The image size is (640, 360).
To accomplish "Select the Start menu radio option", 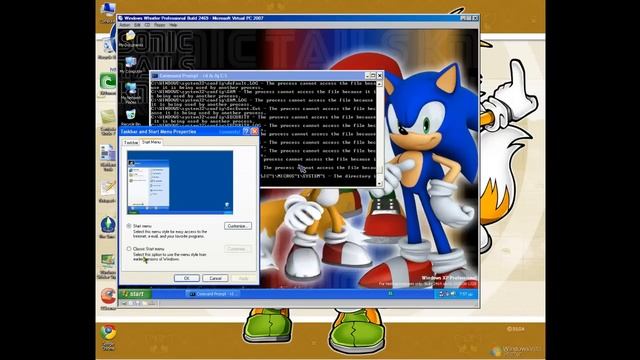I will pos(129,226).
